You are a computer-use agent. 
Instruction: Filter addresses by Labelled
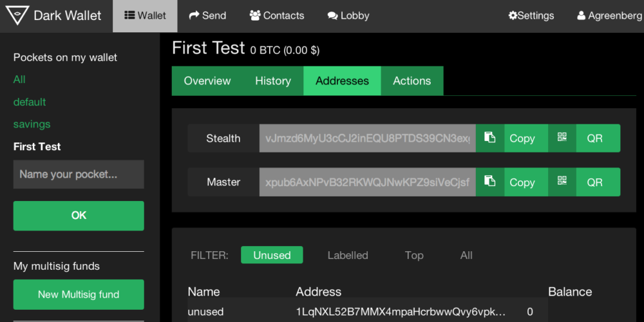(347, 255)
